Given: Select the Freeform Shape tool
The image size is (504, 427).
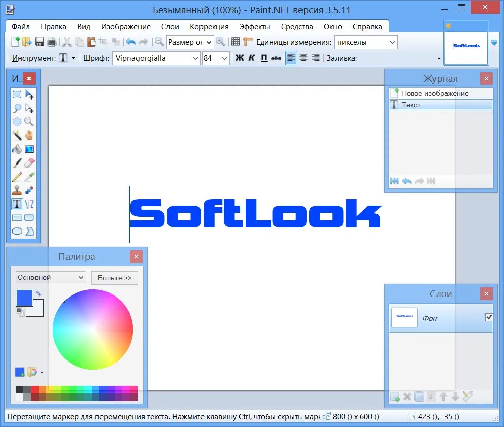Looking at the screenshot, I should 29,231.
